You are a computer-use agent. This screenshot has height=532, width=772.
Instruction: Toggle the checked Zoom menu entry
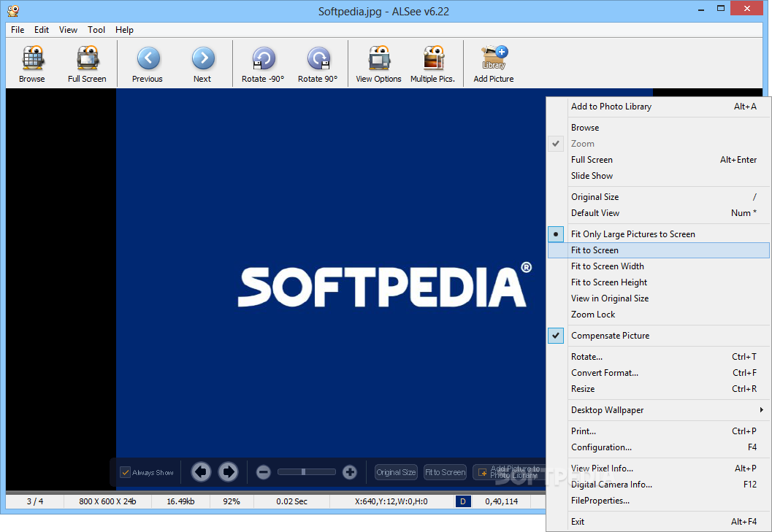point(658,144)
